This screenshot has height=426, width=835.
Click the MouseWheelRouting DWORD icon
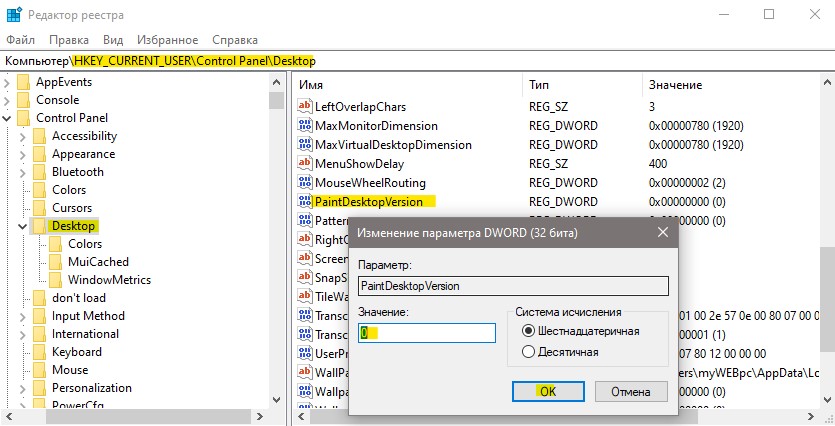tap(305, 182)
